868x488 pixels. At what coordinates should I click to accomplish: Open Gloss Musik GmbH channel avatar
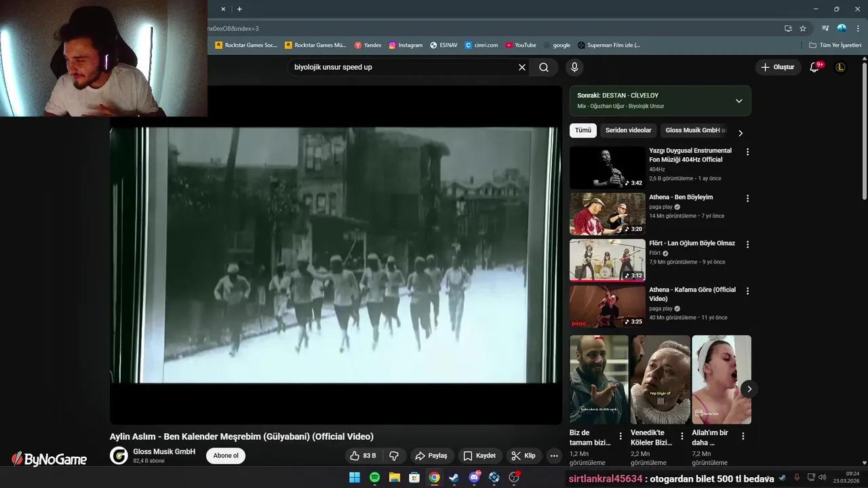pos(119,455)
